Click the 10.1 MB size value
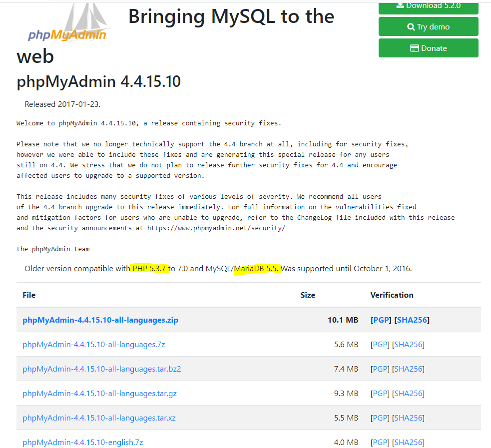The image size is (491, 448). click(x=343, y=320)
